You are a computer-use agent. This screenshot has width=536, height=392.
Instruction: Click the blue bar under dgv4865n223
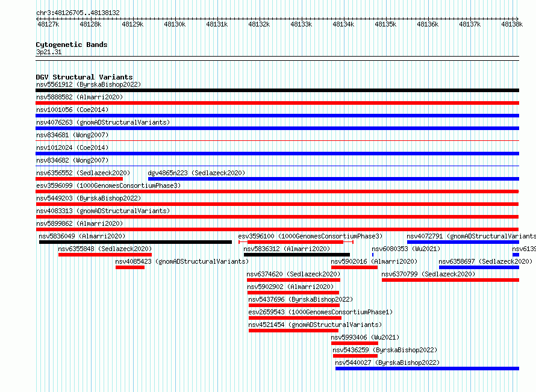pyautogui.click(x=334, y=179)
